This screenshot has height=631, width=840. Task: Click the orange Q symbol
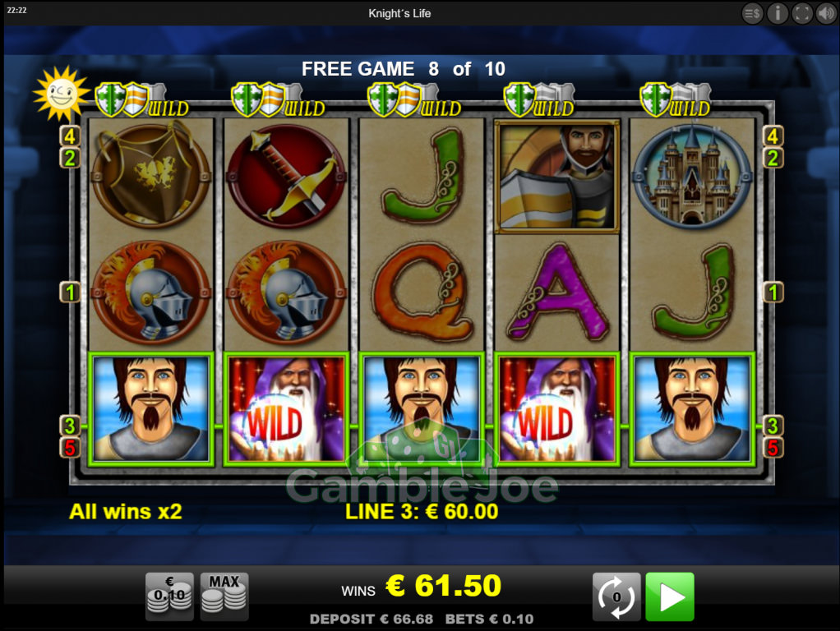tap(422, 292)
